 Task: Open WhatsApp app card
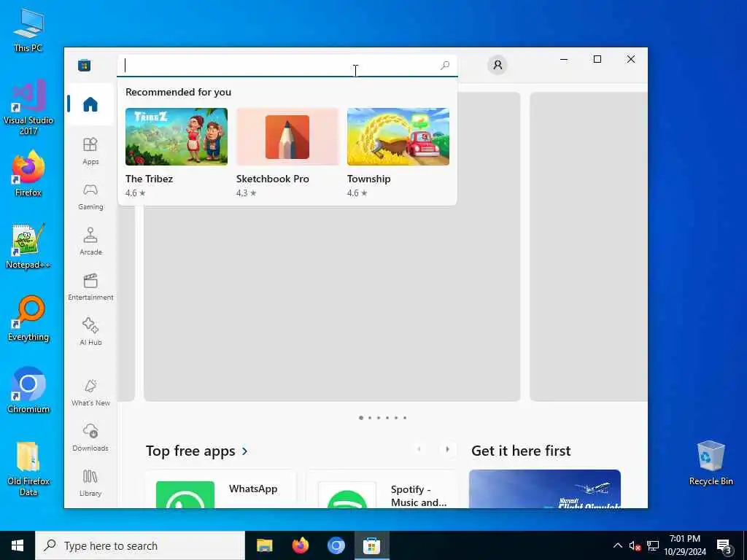tap(221, 489)
